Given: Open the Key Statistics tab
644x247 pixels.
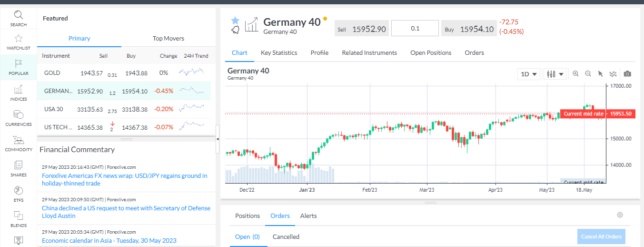Looking at the screenshot, I should 279,53.
